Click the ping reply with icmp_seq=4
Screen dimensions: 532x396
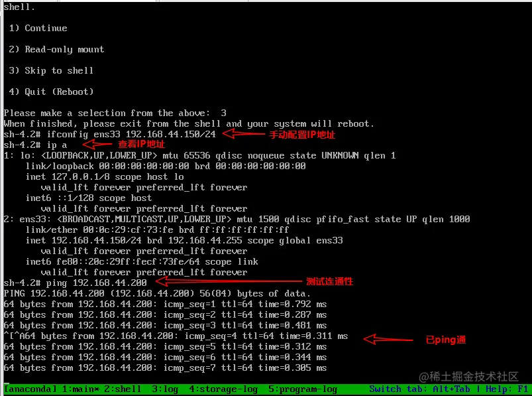[x=176, y=336]
